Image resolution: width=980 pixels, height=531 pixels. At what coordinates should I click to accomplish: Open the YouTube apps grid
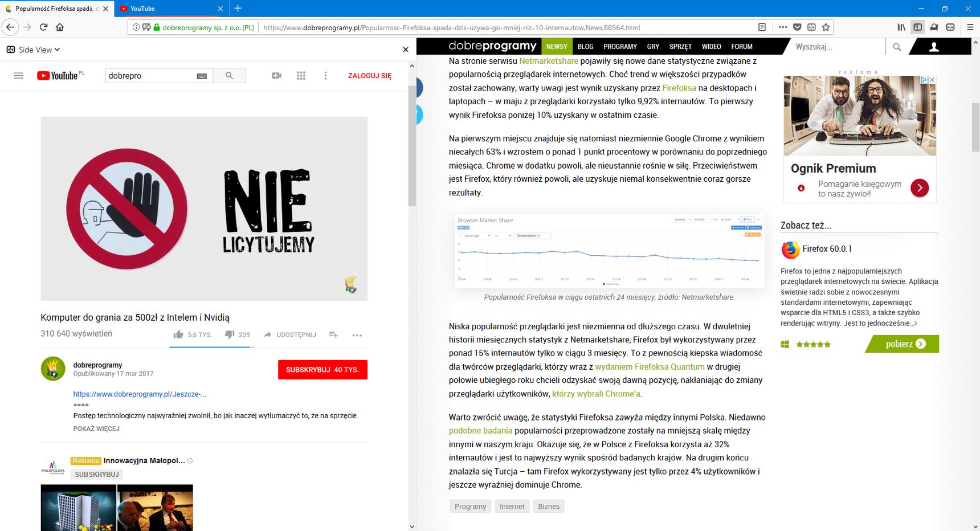coord(301,75)
